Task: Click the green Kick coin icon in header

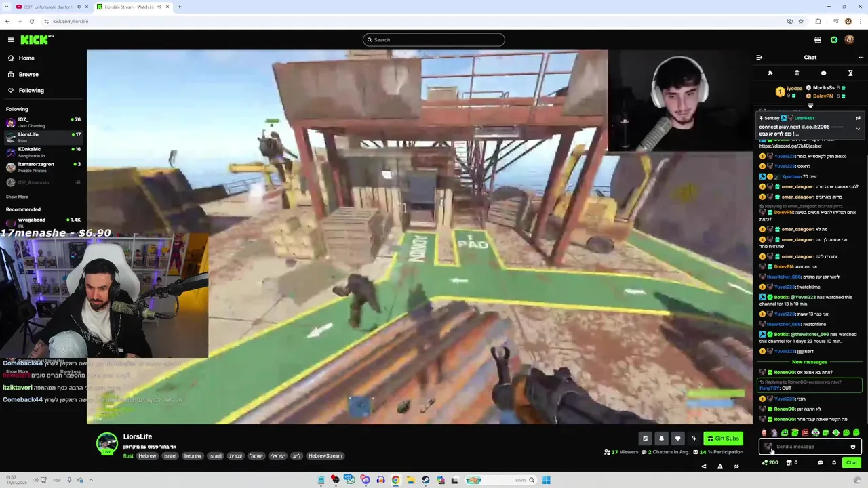Action: coord(834,40)
